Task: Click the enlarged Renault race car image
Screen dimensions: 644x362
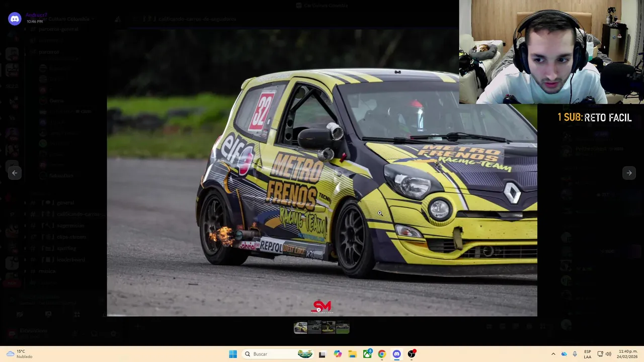Action: (x=322, y=172)
